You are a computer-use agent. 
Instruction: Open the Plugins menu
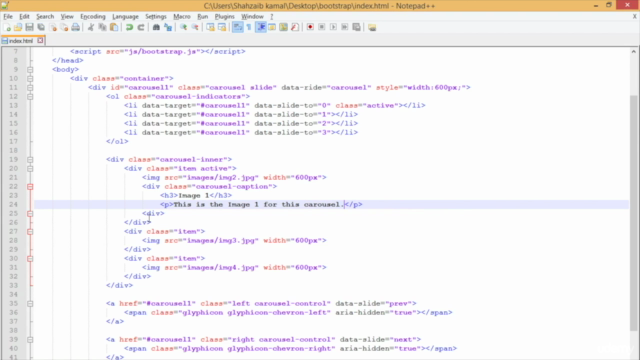pos(224,16)
